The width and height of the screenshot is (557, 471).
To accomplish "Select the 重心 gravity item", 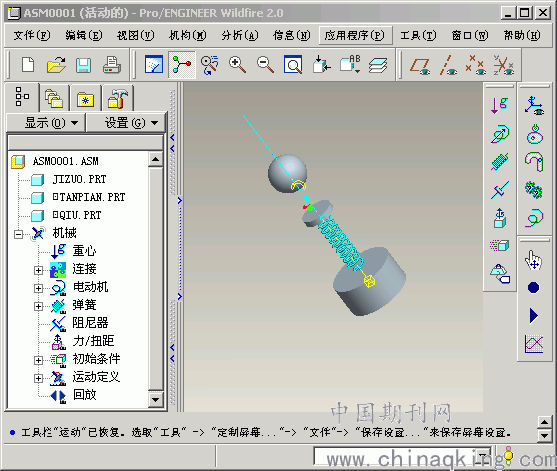I will 84,251.
